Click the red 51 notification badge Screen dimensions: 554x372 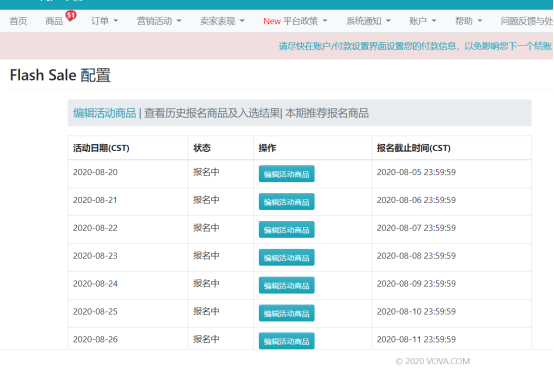coord(71,15)
